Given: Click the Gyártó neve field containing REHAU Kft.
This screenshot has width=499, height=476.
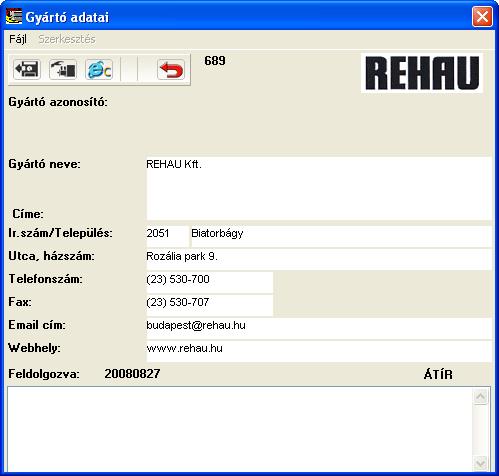Looking at the screenshot, I should pyautogui.click(x=319, y=188).
